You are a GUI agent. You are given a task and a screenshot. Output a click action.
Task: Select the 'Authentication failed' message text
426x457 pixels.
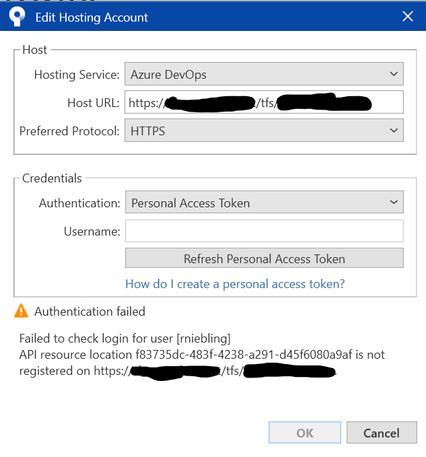coord(90,311)
